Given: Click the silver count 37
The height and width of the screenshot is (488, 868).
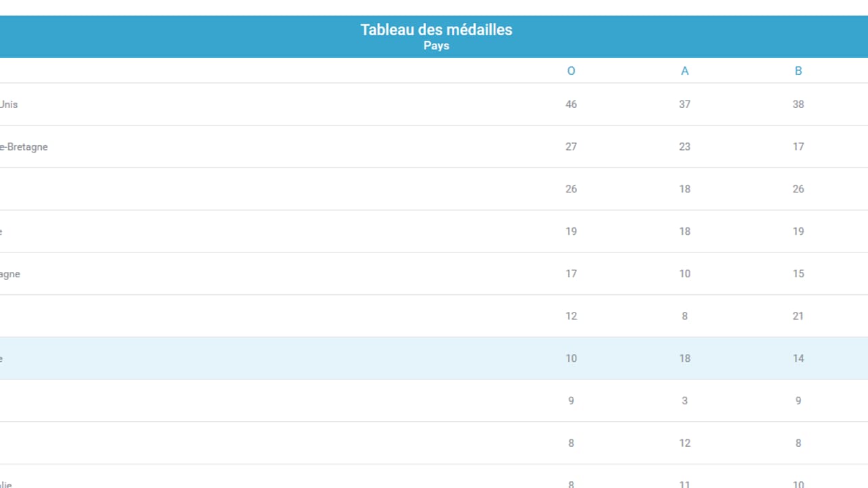Looking at the screenshot, I should point(684,105).
